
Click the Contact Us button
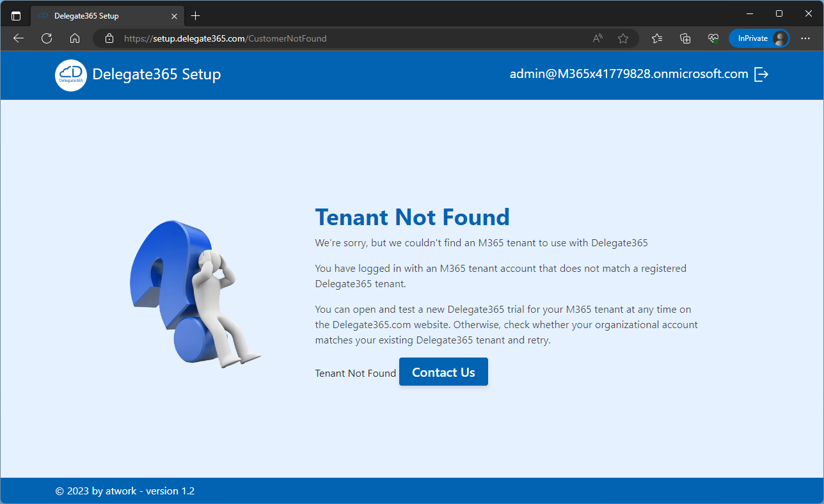[x=443, y=372]
